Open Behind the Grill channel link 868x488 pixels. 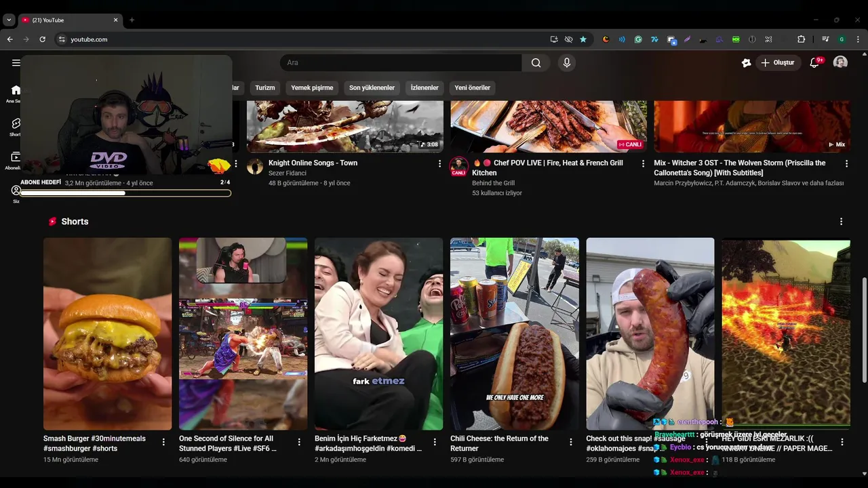tap(493, 183)
